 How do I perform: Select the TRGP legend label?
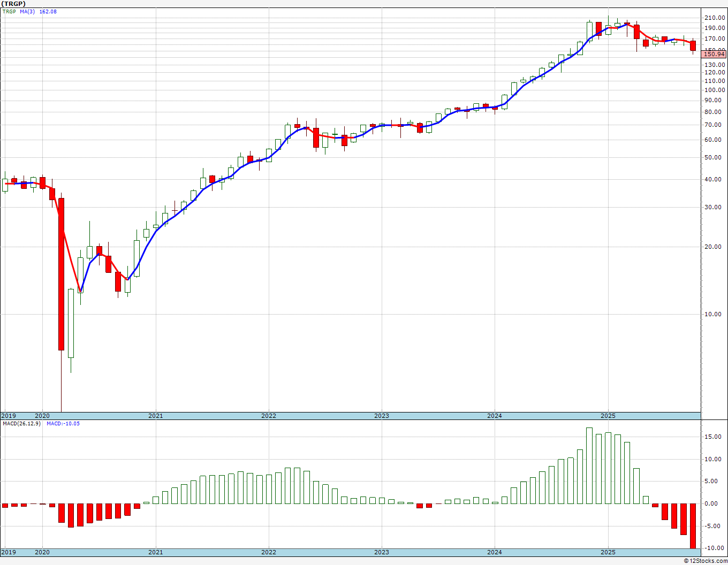(x=9, y=11)
